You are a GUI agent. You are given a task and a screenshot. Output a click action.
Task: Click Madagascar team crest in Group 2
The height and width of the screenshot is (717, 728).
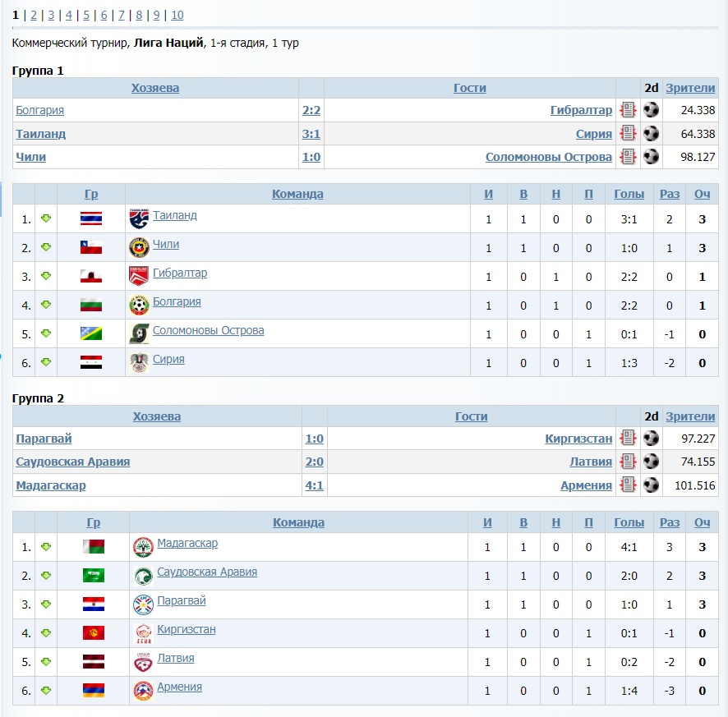(143, 546)
